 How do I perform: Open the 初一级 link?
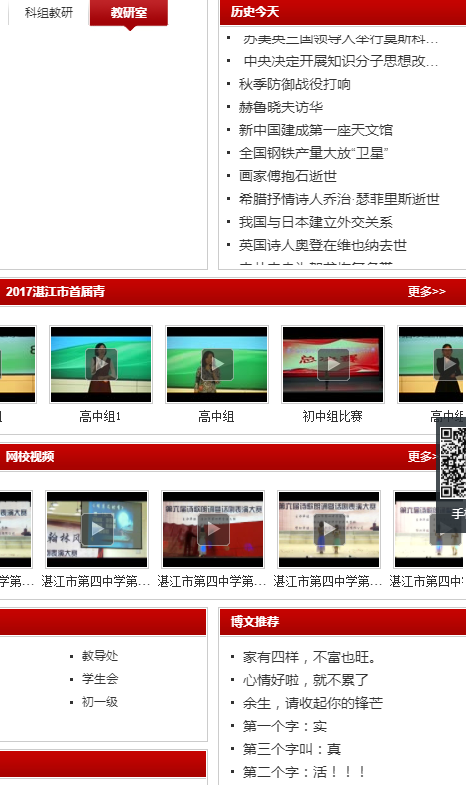100,702
